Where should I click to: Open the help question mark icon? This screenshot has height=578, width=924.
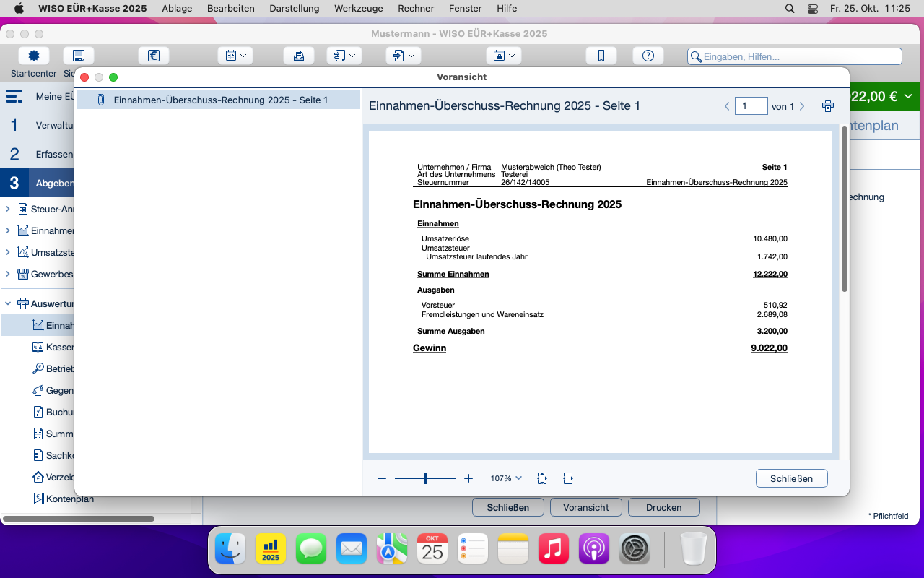click(648, 56)
